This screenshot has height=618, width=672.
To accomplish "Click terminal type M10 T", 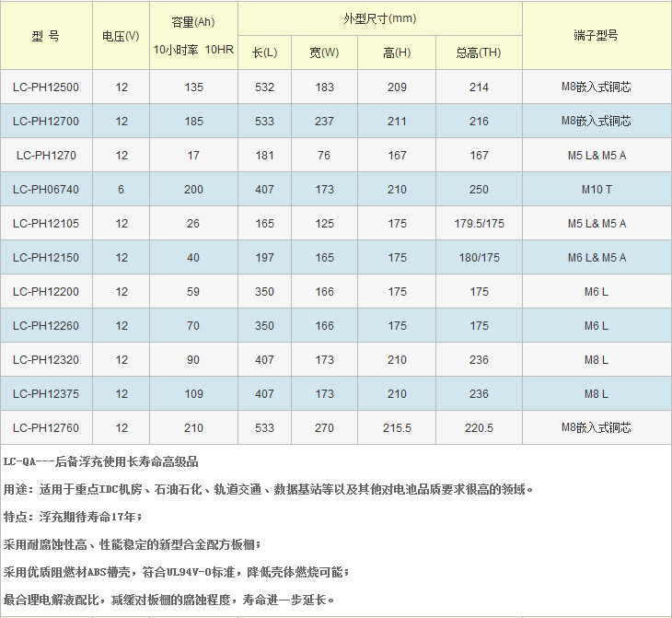I will 597,190.
